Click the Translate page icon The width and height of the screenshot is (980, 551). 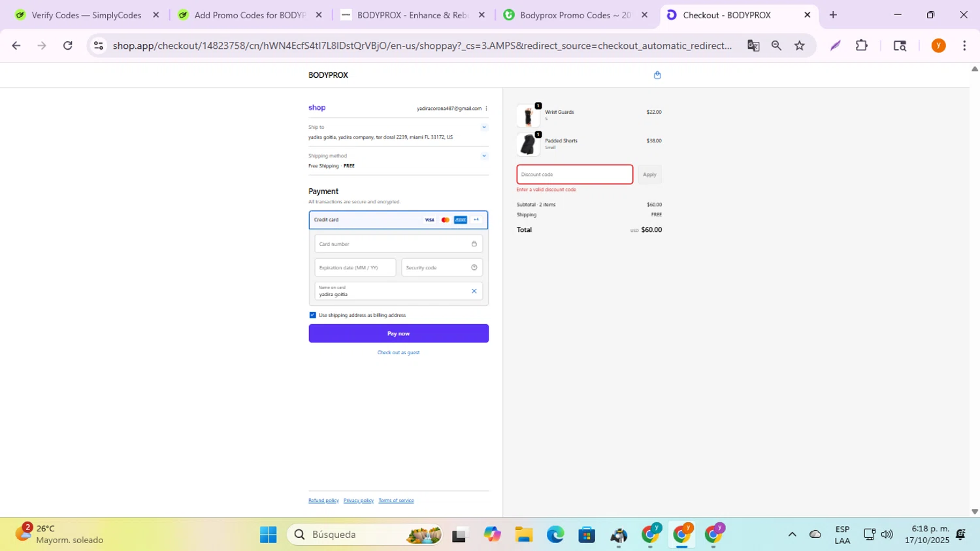point(753,46)
